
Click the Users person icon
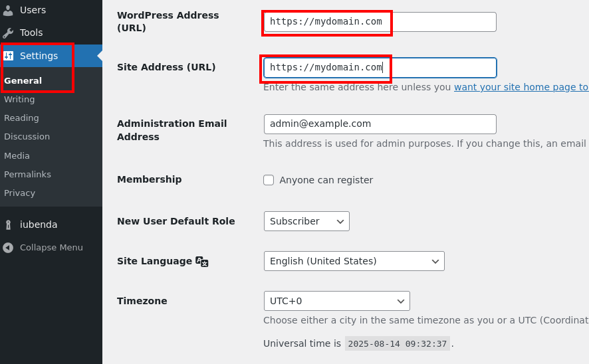pos(8,10)
